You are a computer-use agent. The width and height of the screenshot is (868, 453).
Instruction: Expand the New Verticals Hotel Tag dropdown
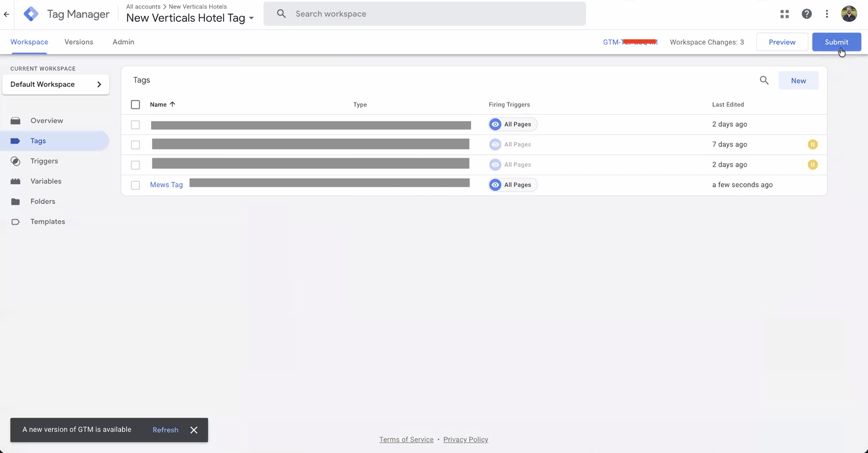[251, 18]
